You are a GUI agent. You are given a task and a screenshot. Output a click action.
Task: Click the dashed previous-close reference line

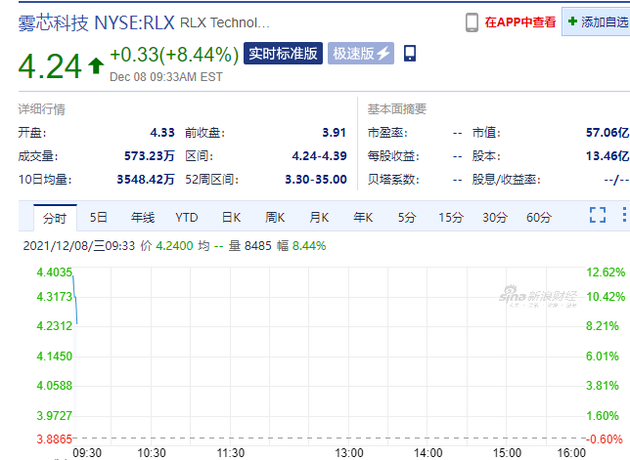(x=329, y=438)
